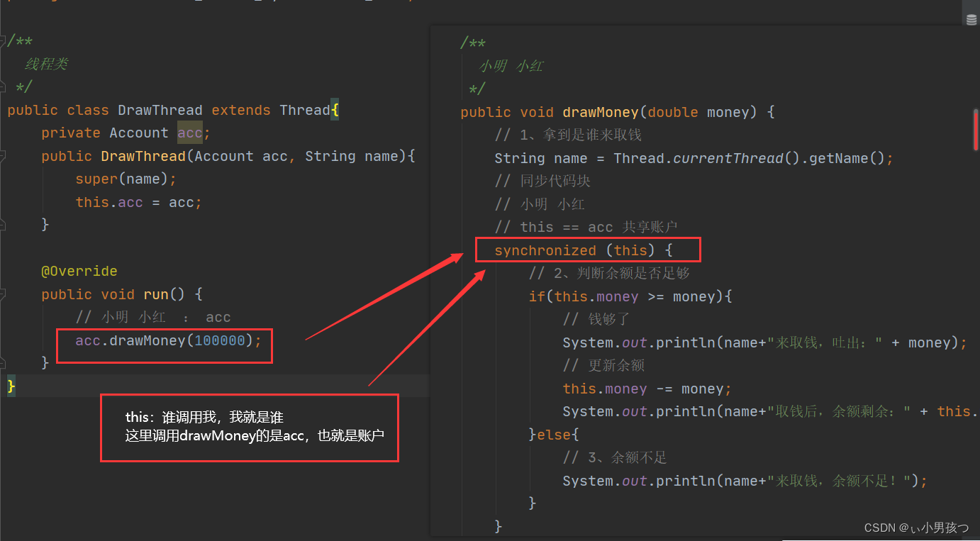Click the 'public void run() {' declaration

[x=122, y=294]
